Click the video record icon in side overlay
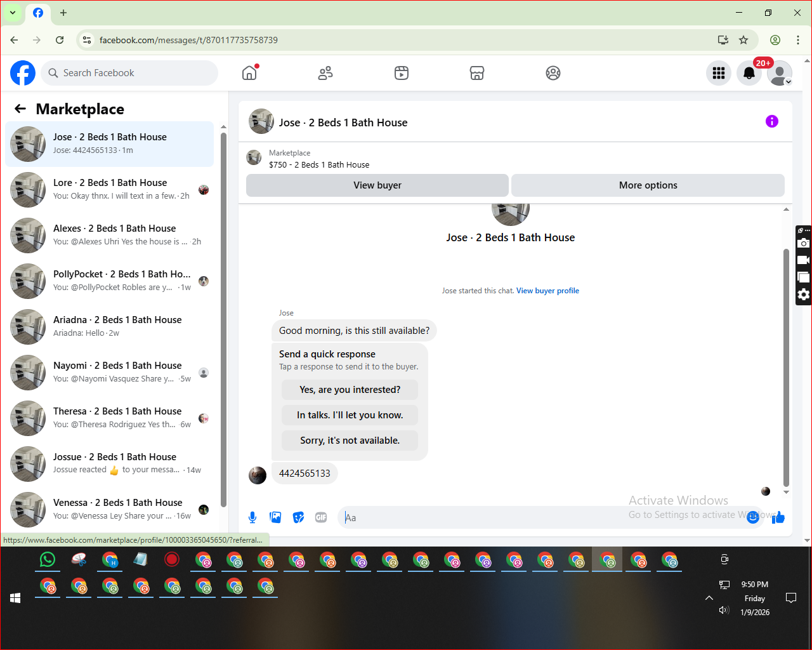 [804, 260]
